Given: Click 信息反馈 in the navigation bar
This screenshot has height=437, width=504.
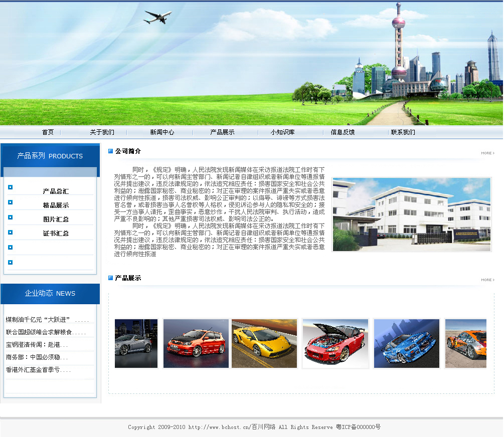Looking at the screenshot, I should [x=343, y=132].
